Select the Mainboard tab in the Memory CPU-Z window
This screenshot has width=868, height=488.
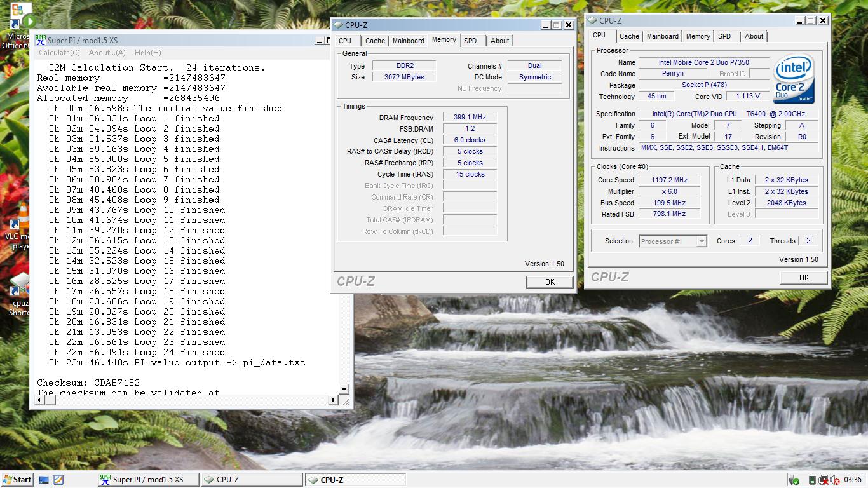point(409,41)
